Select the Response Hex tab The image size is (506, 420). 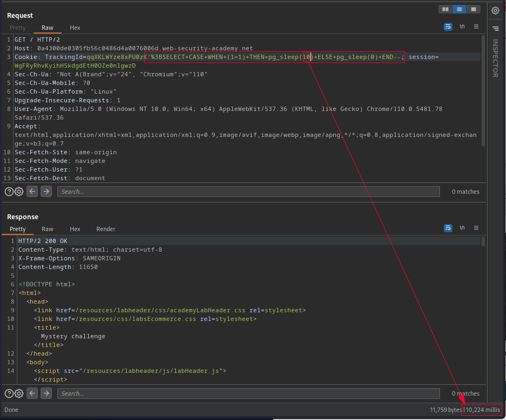click(75, 229)
